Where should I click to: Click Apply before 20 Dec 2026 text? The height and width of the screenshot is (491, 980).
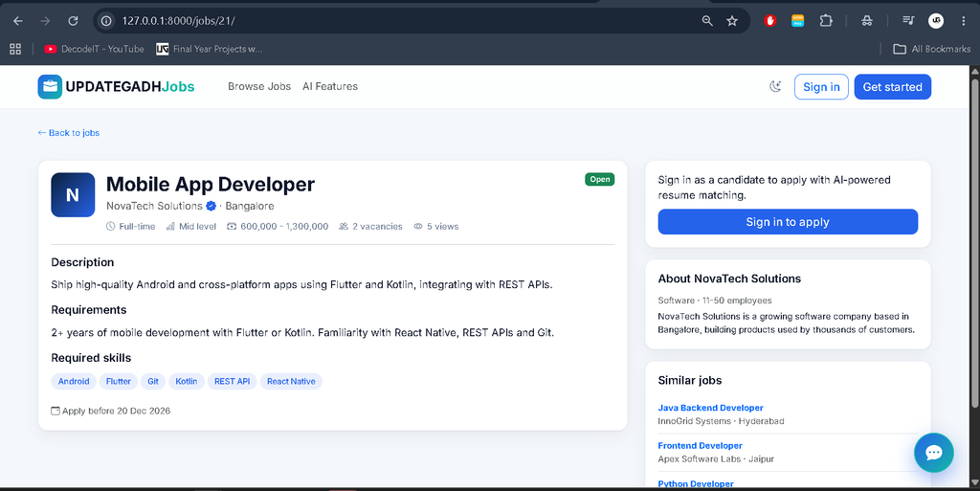point(116,411)
